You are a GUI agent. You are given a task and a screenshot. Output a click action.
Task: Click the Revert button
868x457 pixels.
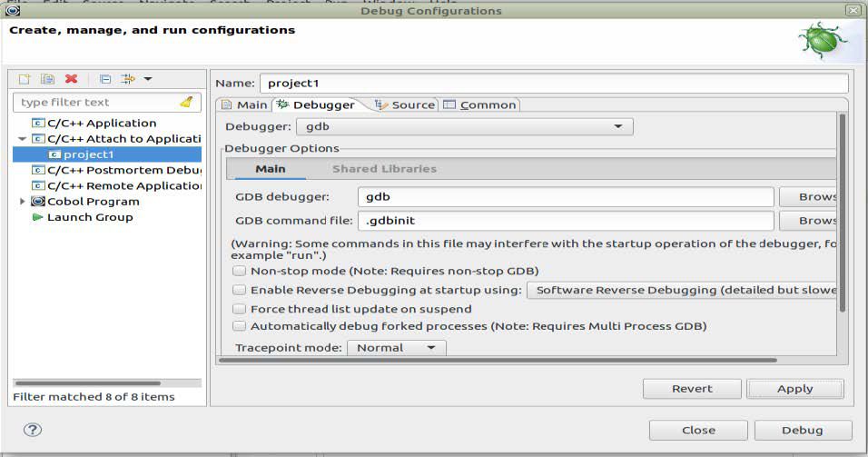click(x=692, y=389)
